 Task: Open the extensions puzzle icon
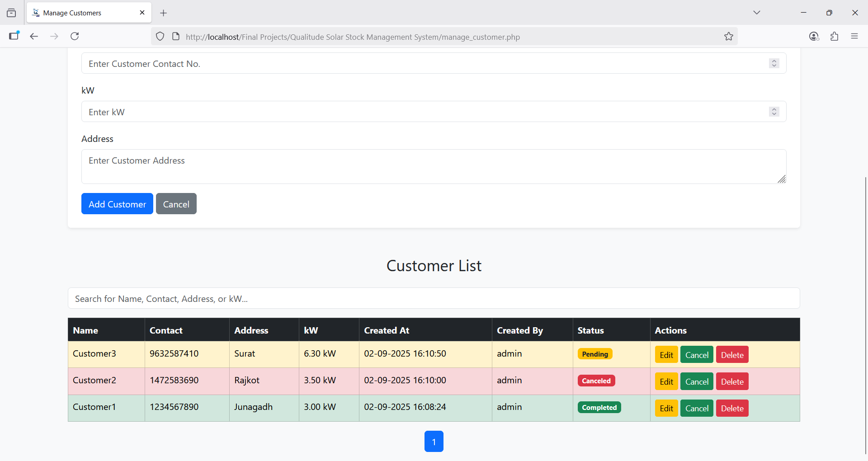834,36
